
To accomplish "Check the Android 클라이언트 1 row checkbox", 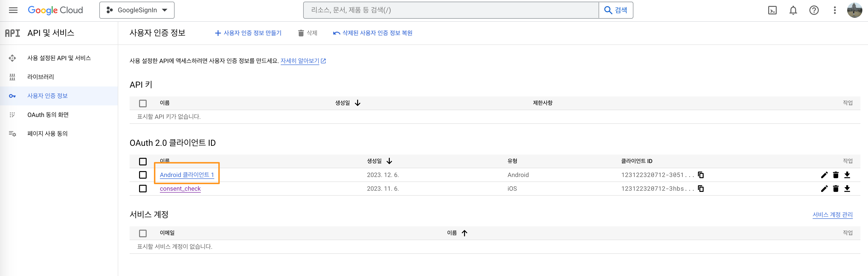I will click(x=143, y=175).
